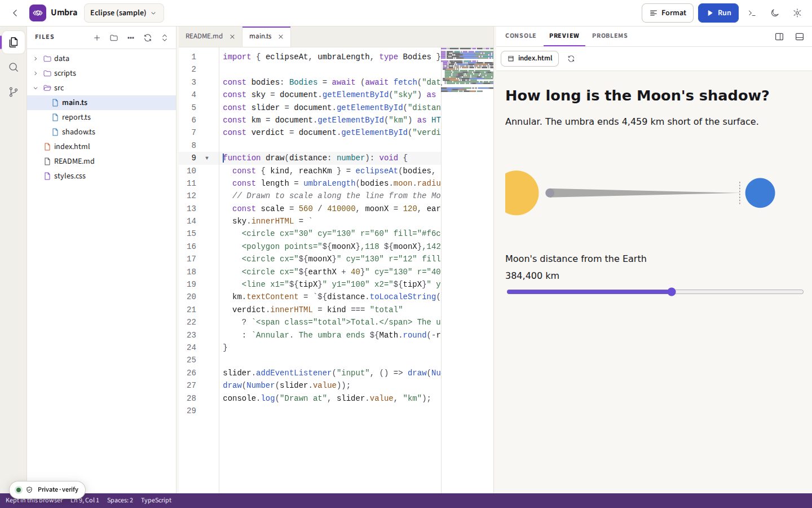Refresh the Files tree
Image resolution: width=812 pixels, height=508 pixels.
click(x=148, y=38)
